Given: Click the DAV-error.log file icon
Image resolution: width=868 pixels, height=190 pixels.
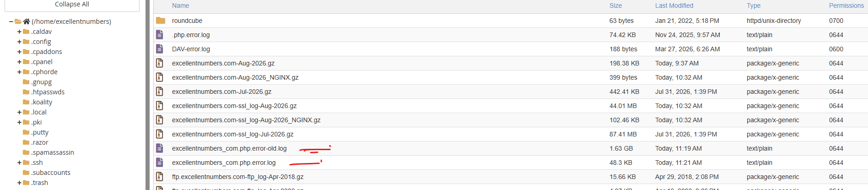Looking at the screenshot, I should point(160,49).
